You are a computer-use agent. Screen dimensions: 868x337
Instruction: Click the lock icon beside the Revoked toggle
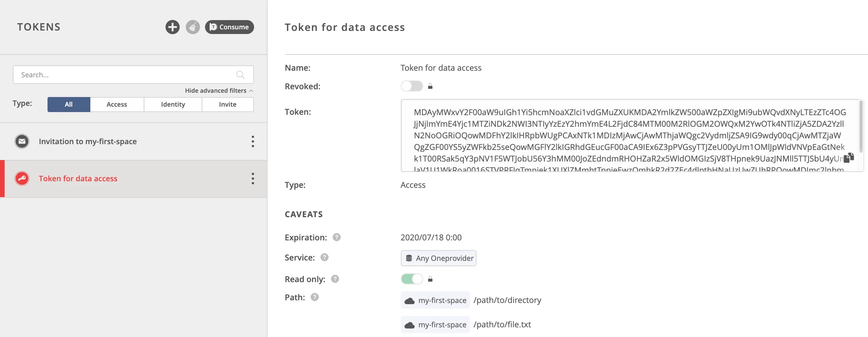(430, 86)
